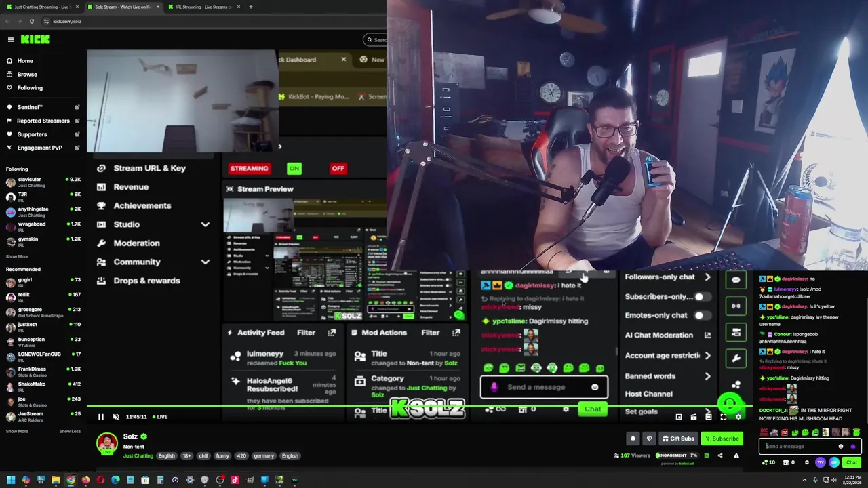Click the Kick search box
The width and height of the screenshot is (868, 488).
click(375, 39)
